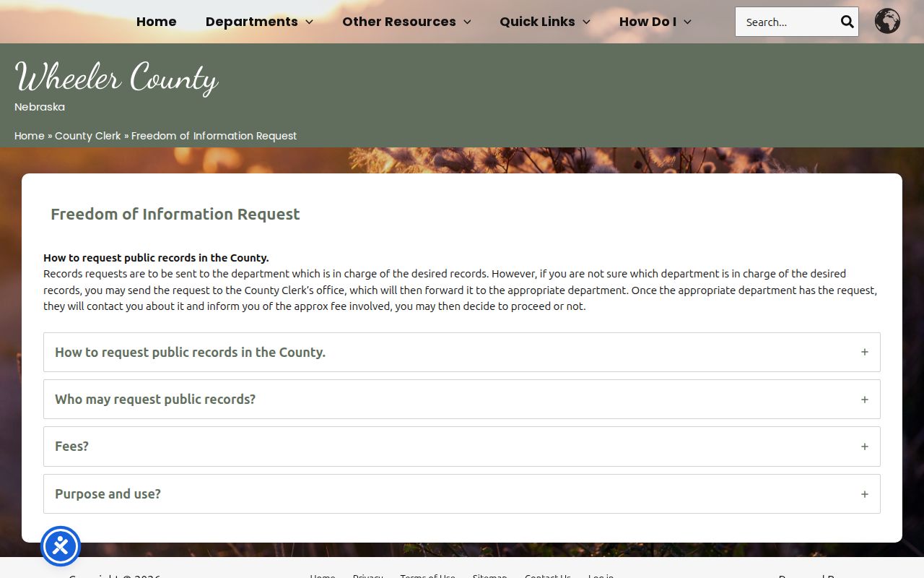Screen dimensions: 924x578
Task: Click Home breadcrumb link
Action: tap(30, 136)
